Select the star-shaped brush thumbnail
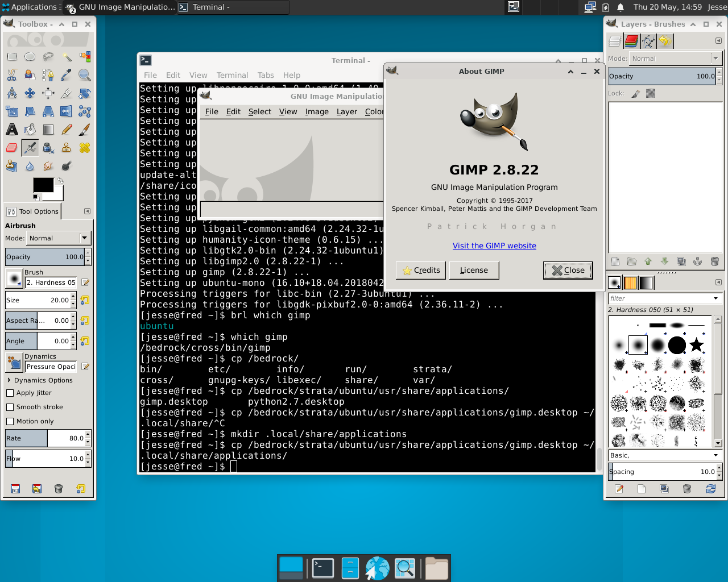The height and width of the screenshot is (582, 728). tap(696, 344)
